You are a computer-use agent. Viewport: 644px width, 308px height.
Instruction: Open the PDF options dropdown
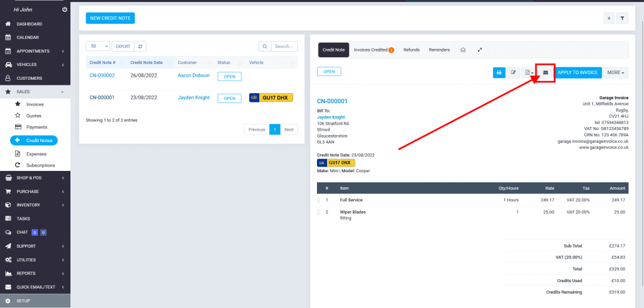pos(529,72)
